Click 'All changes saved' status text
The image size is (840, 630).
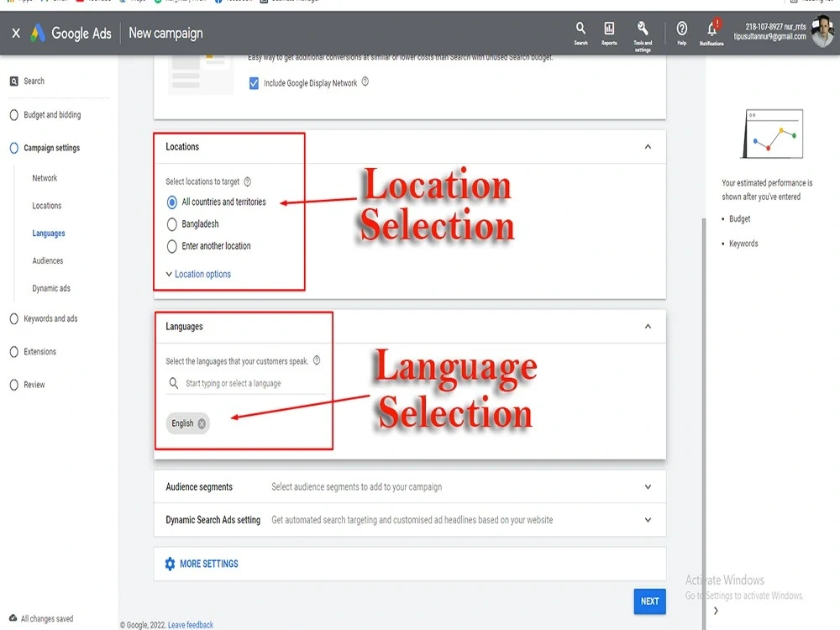(x=47, y=619)
